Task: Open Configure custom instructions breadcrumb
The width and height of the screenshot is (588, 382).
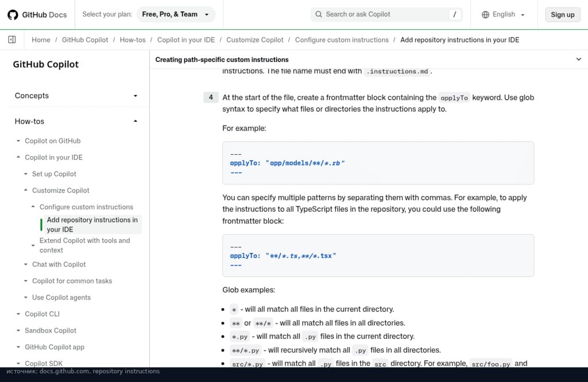Action: pos(342,40)
